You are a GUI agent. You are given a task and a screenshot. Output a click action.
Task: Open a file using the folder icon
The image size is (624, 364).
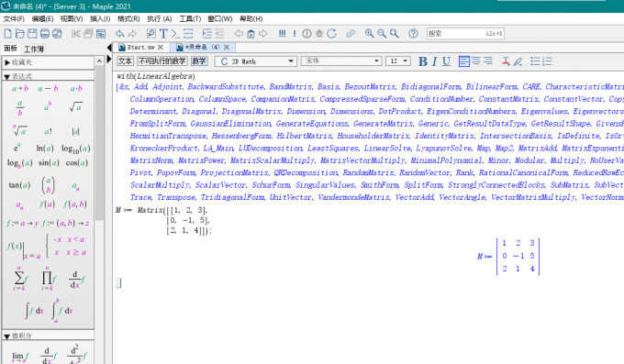(x=20, y=34)
